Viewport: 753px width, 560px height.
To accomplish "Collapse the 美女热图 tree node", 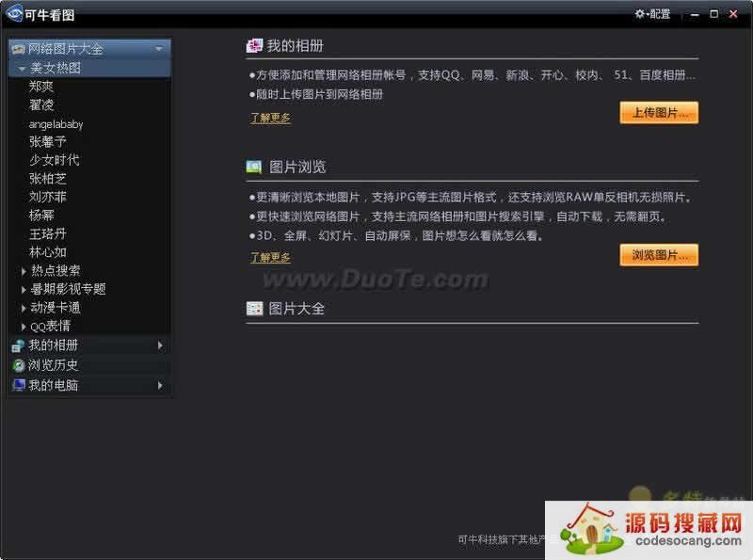I will click(22, 69).
